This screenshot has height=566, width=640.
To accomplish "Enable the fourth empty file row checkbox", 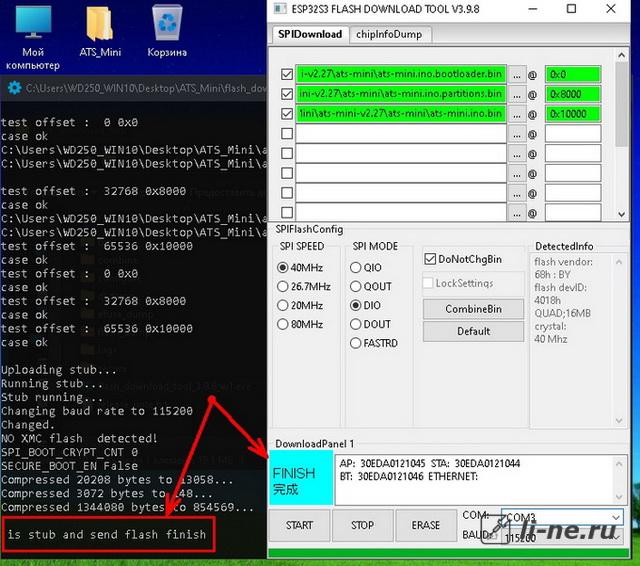I will pyautogui.click(x=287, y=133).
